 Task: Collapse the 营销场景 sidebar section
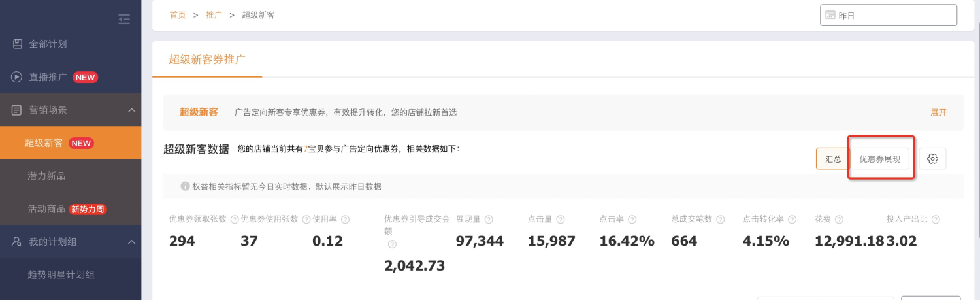coord(131,110)
